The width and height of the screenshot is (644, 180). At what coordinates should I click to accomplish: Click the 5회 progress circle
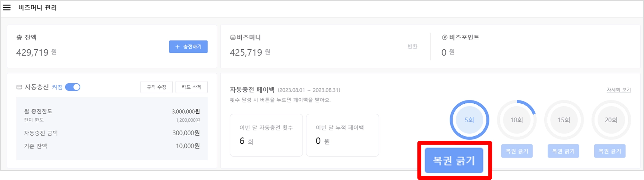pos(469,120)
